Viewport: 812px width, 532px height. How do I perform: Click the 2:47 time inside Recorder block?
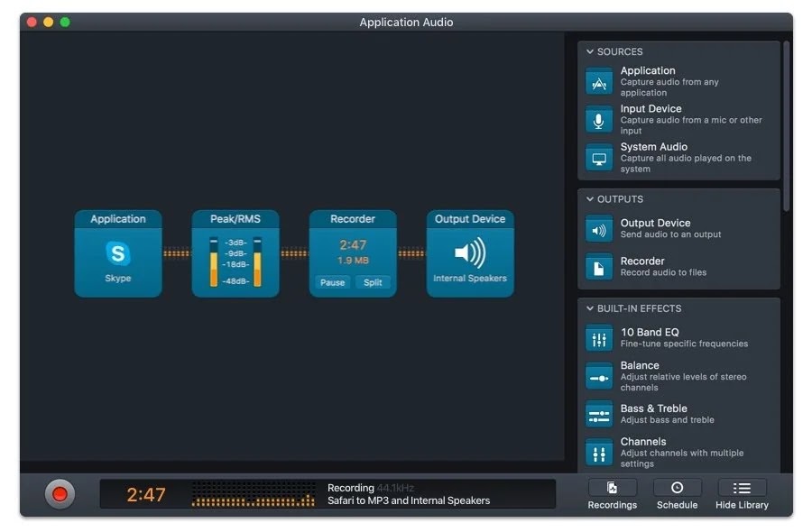pos(353,244)
